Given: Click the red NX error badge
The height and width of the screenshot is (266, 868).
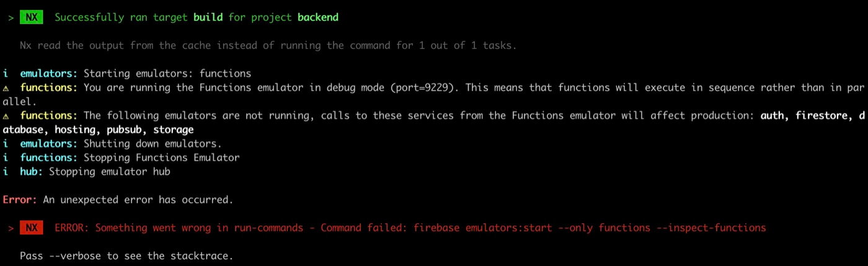Looking at the screenshot, I should (31, 228).
